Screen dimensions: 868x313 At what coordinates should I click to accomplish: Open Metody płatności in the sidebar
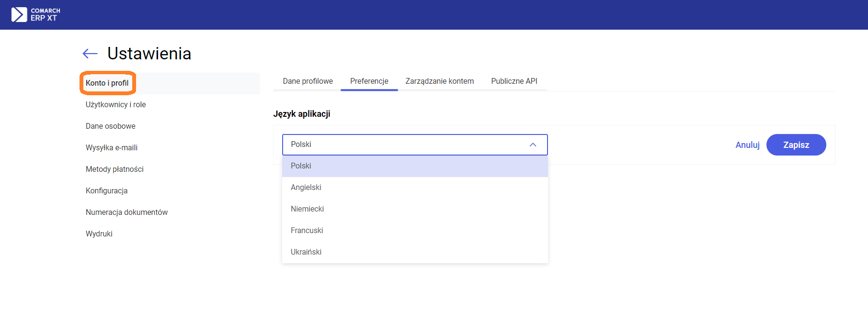114,169
